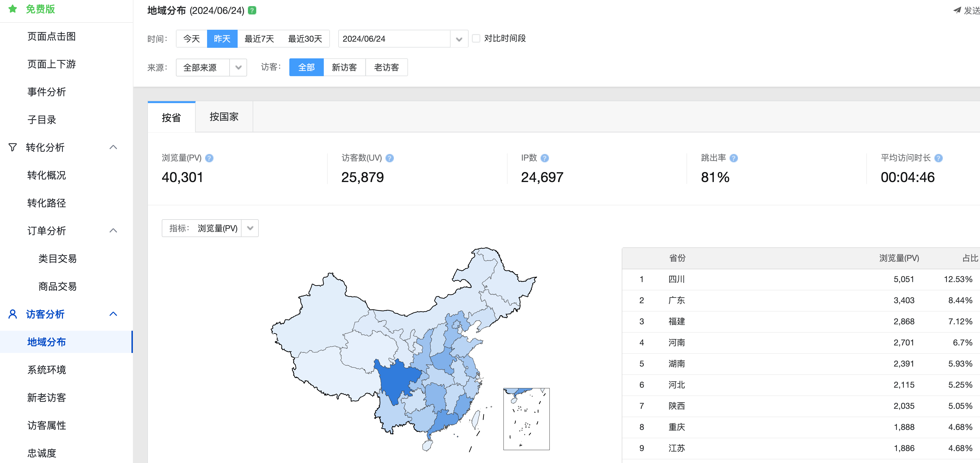The width and height of the screenshot is (980, 463).
Task: Select 老访客 visitor filter
Action: tap(386, 67)
